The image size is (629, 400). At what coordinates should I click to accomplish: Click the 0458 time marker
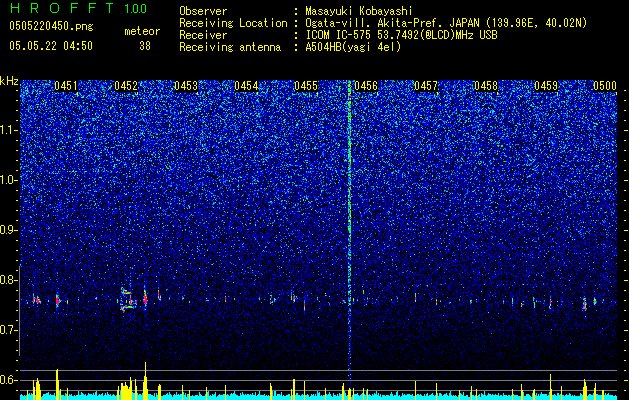[x=486, y=86]
